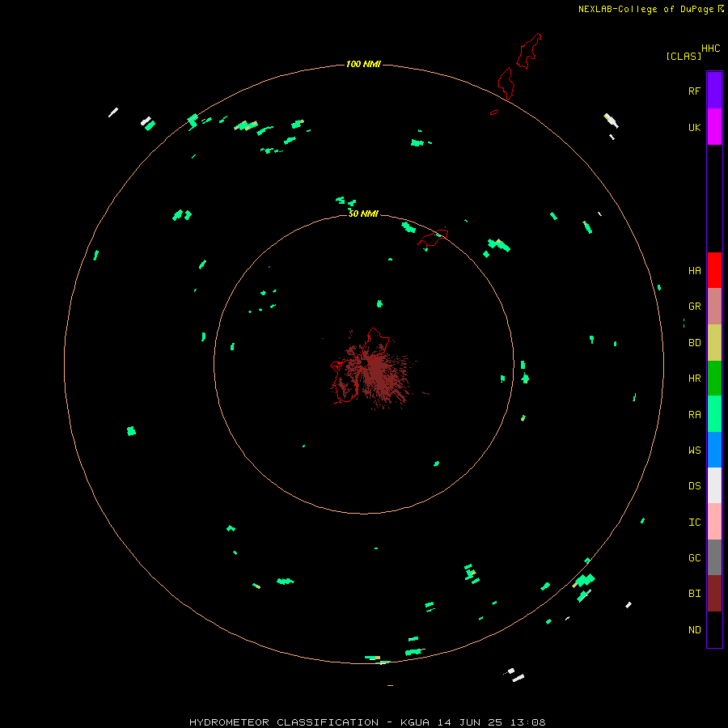
Task: Select the GR pink legend swatch
Action: coord(714,307)
